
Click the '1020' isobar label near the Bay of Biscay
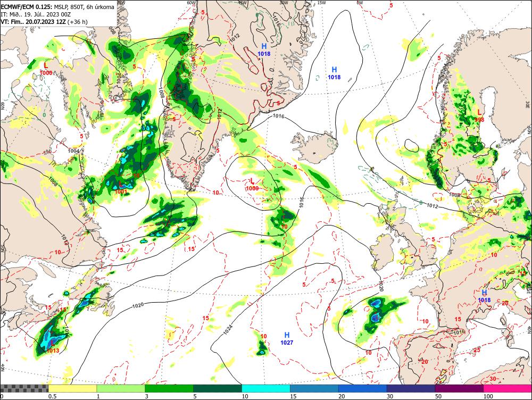pos(381,286)
